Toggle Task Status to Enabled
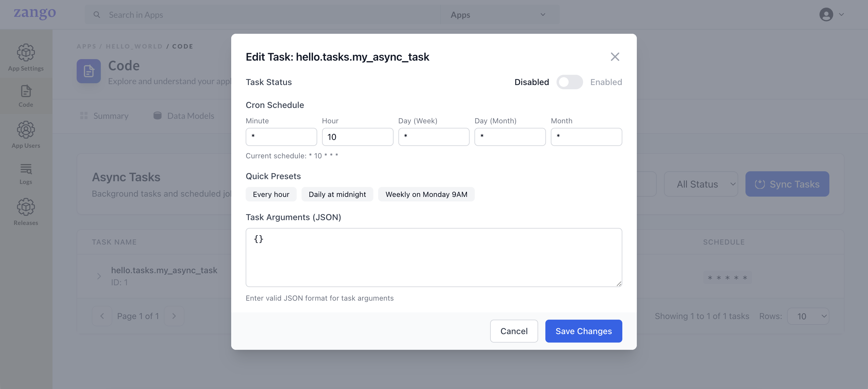This screenshot has width=868, height=389. pos(570,82)
